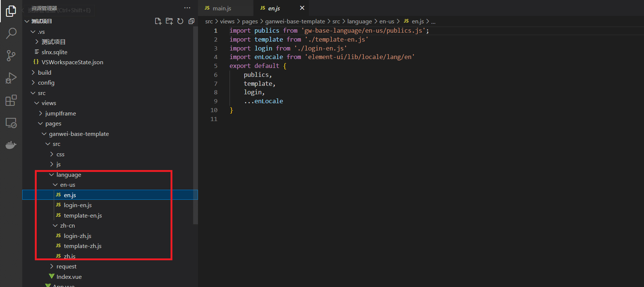Expand the config folder
644x287 pixels.
[x=46, y=82]
